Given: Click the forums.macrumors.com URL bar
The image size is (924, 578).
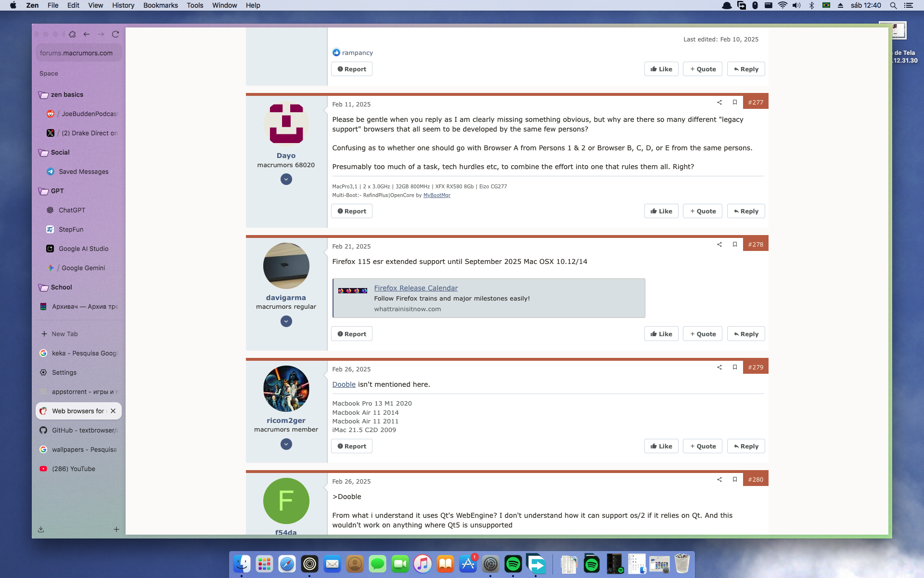Looking at the screenshot, I should pyautogui.click(x=77, y=53).
